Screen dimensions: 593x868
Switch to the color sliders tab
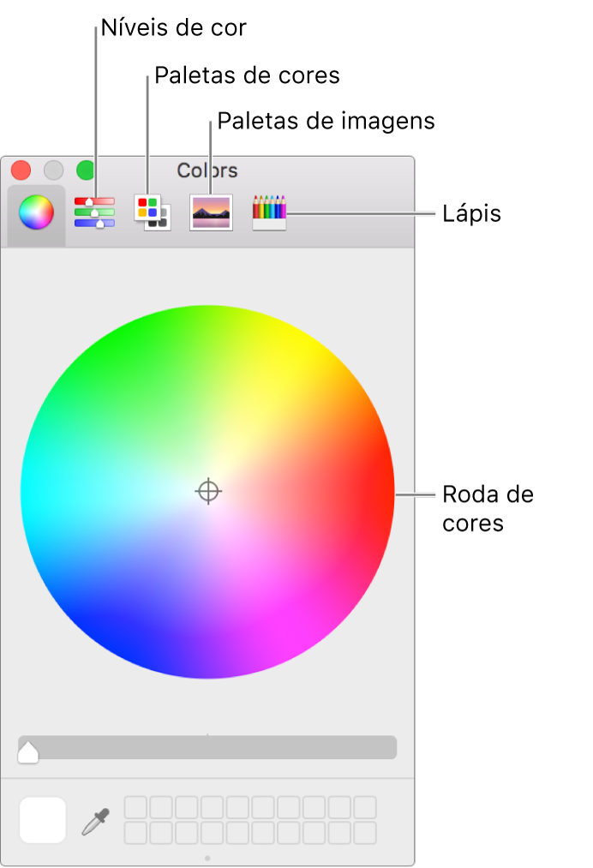94,213
